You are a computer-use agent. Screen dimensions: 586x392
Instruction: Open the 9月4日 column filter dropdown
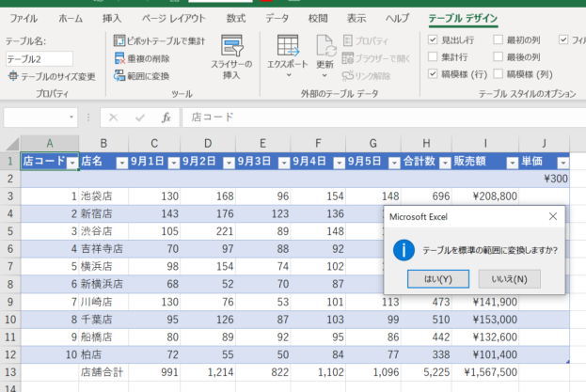tap(339, 163)
